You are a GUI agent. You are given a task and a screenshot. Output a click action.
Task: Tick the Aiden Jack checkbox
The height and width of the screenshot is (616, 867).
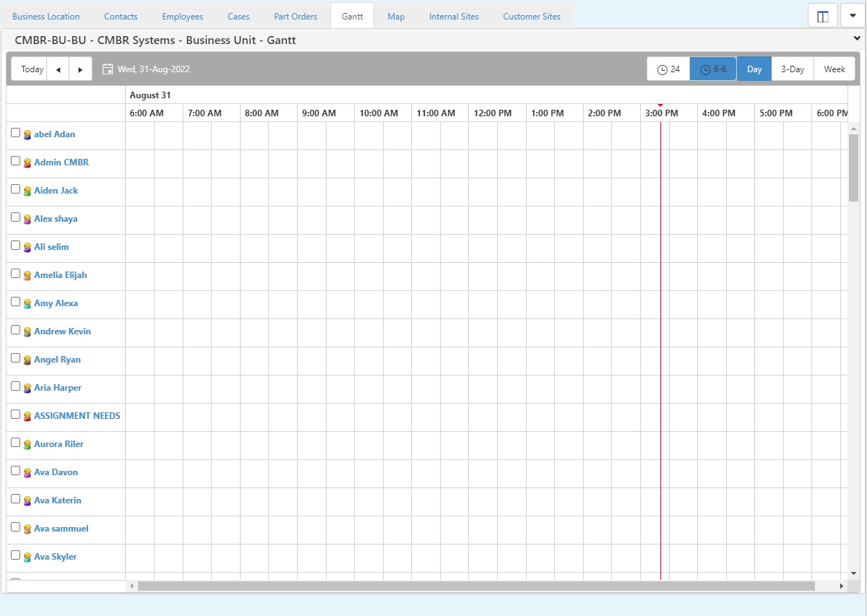point(16,189)
